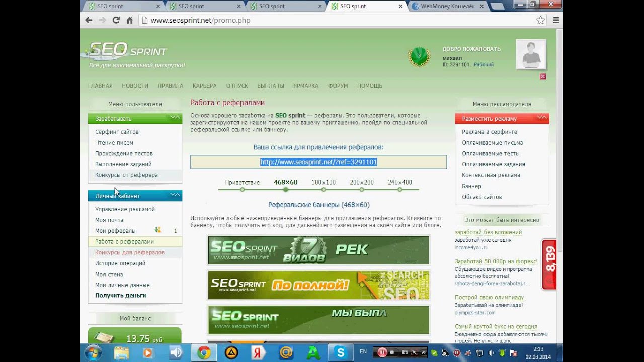Viewport: 644px width, 362px height.
Task: Launch the media player taskbar icon
Action: click(148, 352)
